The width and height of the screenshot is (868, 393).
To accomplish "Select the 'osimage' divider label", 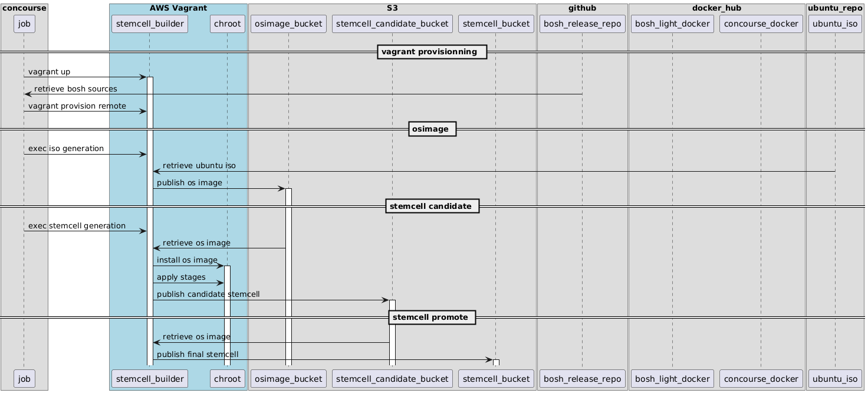I will [432, 129].
